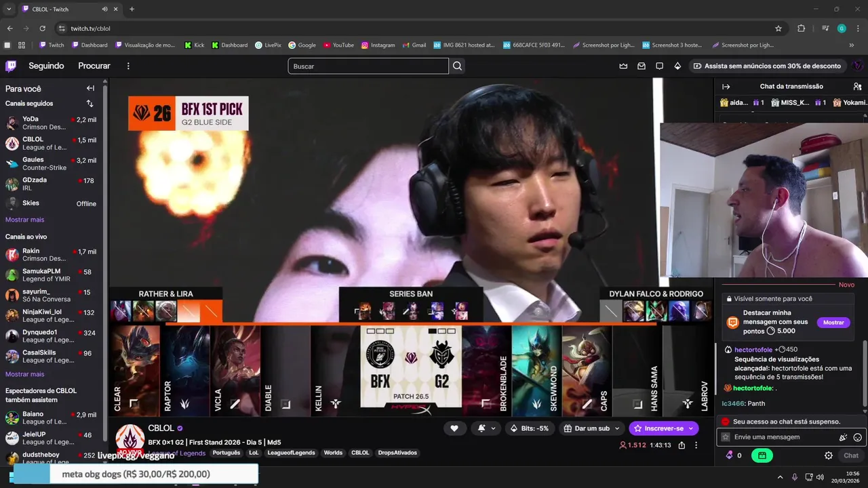The image size is (868, 488).
Task: Open the YouTube bookmark
Action: [338, 45]
